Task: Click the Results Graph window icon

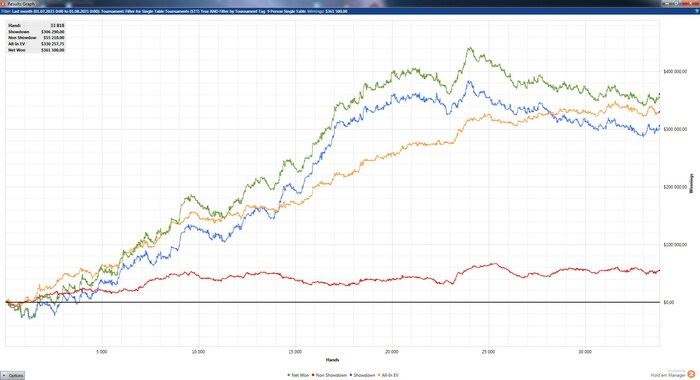Action: pyautogui.click(x=3, y=4)
